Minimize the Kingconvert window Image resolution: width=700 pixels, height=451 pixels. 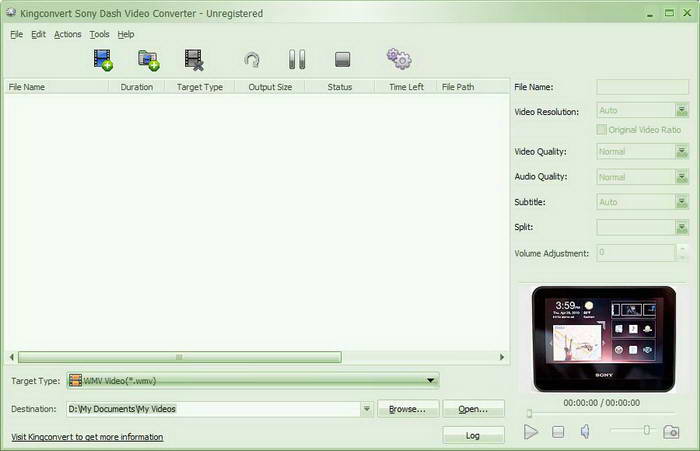pyautogui.click(x=650, y=14)
